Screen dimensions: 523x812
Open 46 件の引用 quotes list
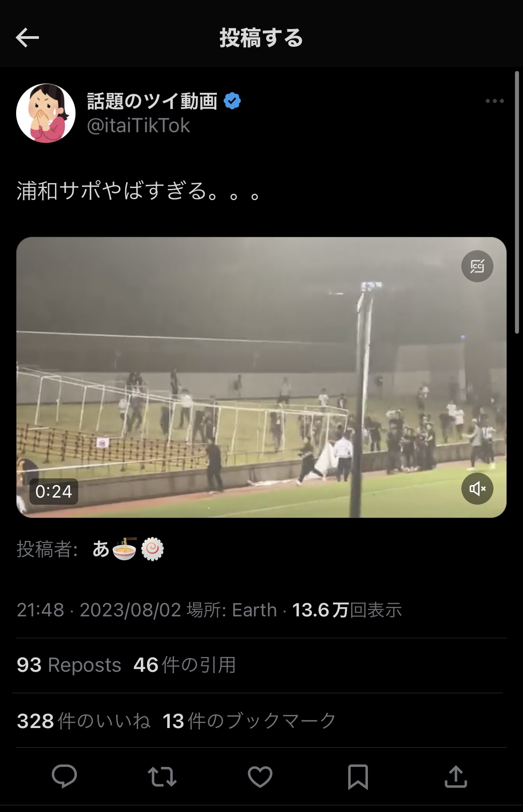(185, 665)
